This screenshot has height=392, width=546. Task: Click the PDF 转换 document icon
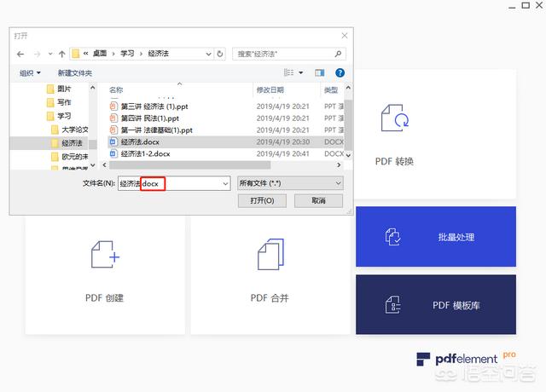[395, 118]
